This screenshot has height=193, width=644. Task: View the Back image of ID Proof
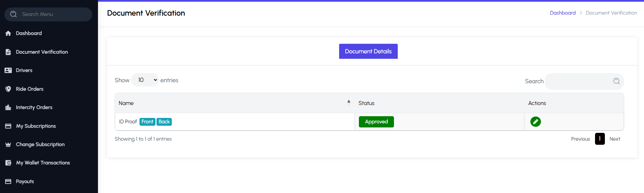(x=164, y=122)
